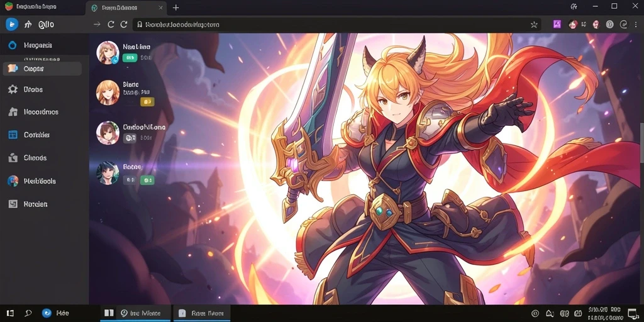The image size is (644, 322).
Task: Click the first reload arrow beside address bar
Action: 111,25
